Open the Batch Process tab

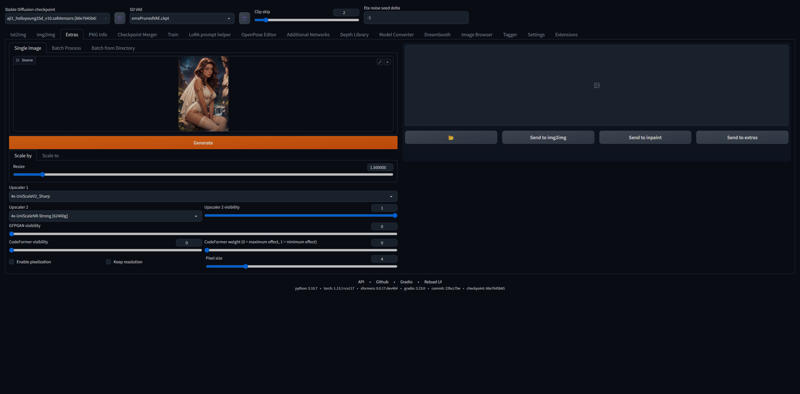[x=66, y=48]
